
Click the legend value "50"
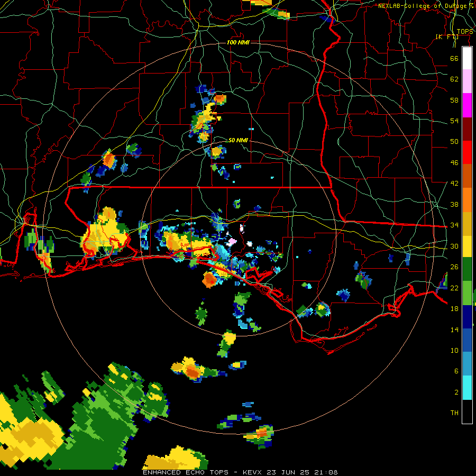454,141
